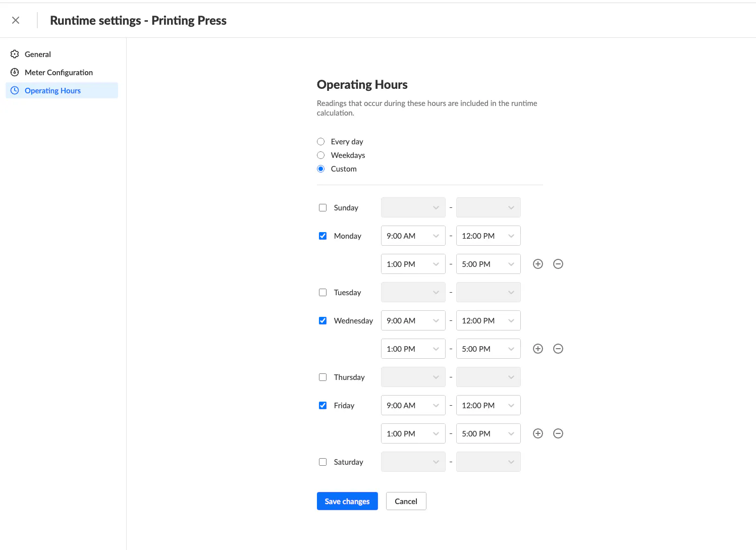Click the disabled Sunday start time dropdown
The width and height of the screenshot is (756, 550).
[x=413, y=207]
